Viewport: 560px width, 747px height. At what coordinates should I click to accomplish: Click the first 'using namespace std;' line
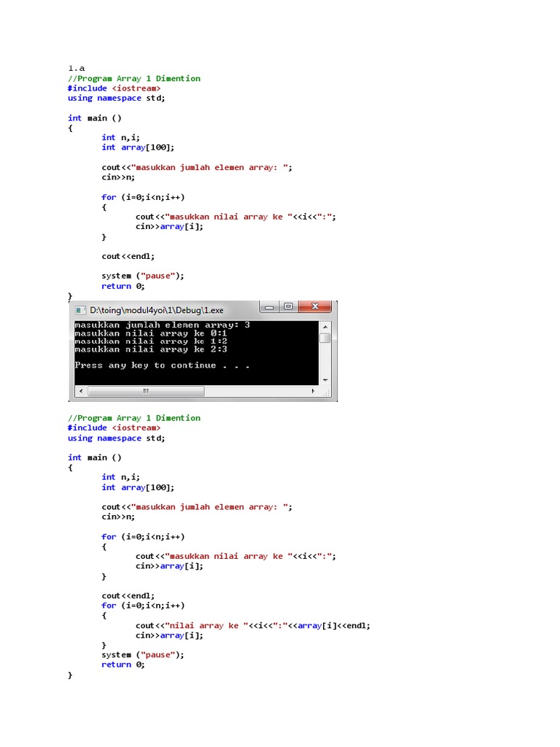(x=116, y=98)
